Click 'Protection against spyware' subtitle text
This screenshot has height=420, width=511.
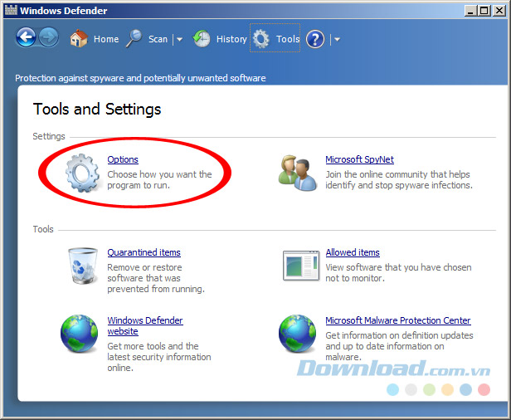click(x=140, y=78)
